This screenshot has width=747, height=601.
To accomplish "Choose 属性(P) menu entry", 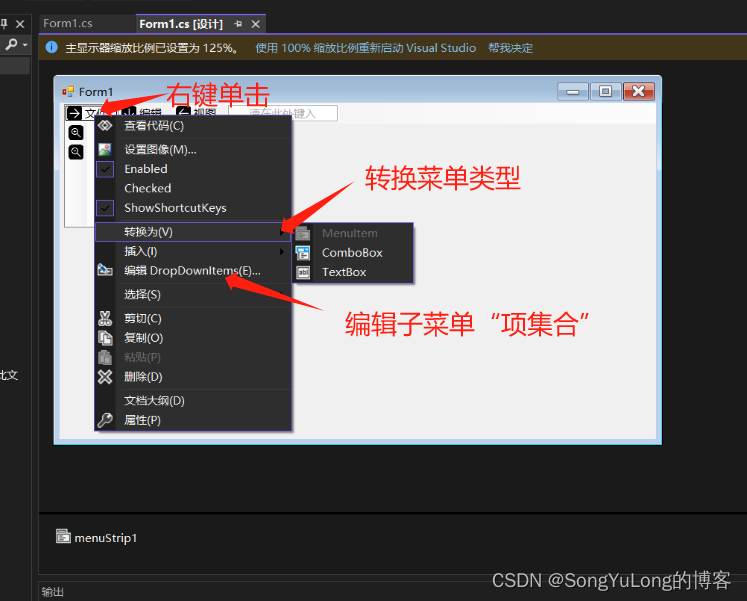I will click(x=193, y=420).
